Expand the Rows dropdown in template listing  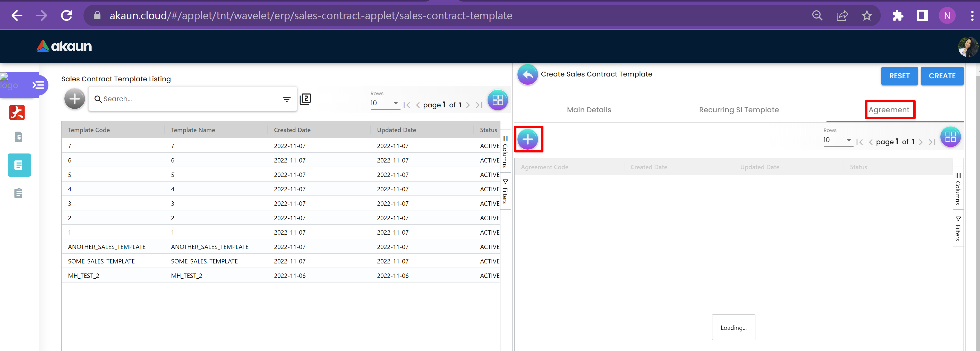click(x=385, y=103)
